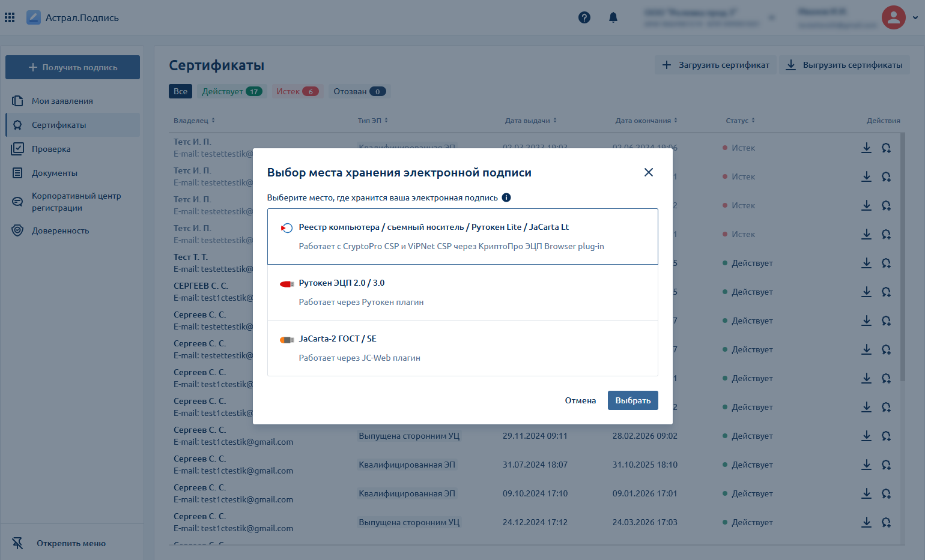The image size is (925, 560).
Task: Click the Мои заявления document icon
Action: pos(17,101)
